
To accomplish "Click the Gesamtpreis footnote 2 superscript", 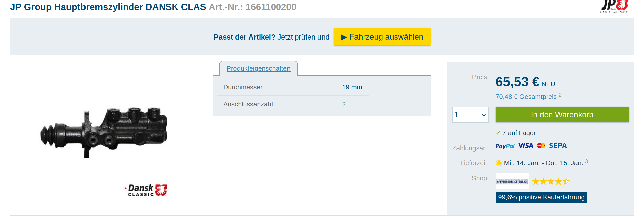I will (x=560, y=95).
